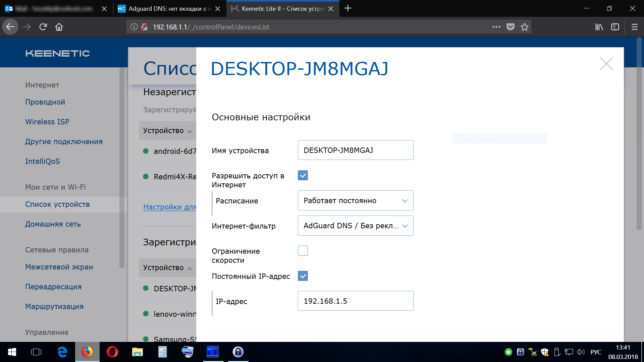This screenshot has height=362, width=644.
Task: Sort registered list by Устройство
Action: [167, 267]
